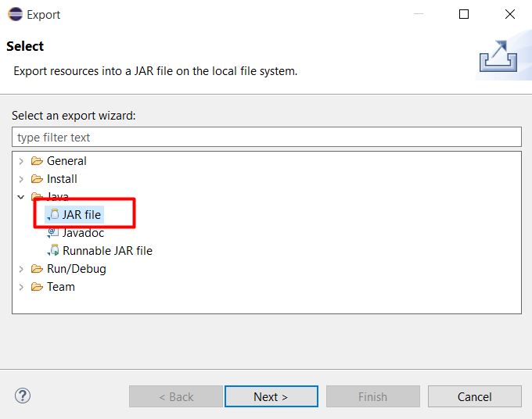Viewport: 532px width, 419px height.
Task: Click the Install folder icon
Action: point(37,179)
